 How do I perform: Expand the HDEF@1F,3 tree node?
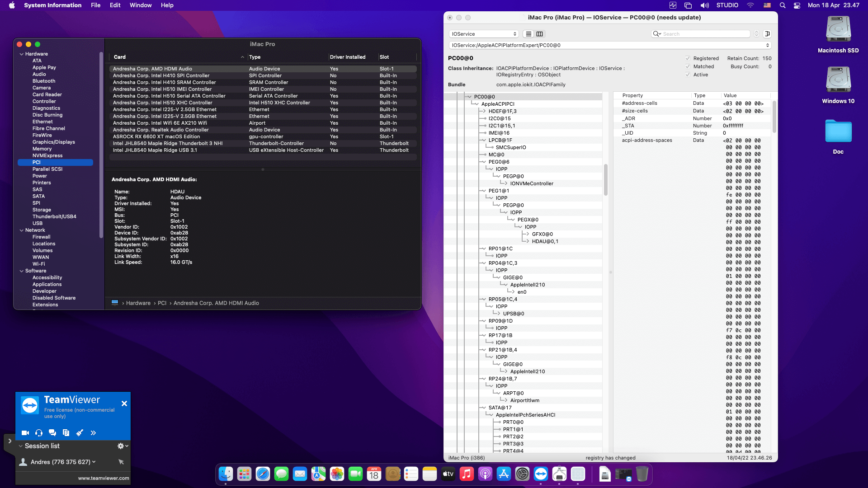tap(484, 111)
